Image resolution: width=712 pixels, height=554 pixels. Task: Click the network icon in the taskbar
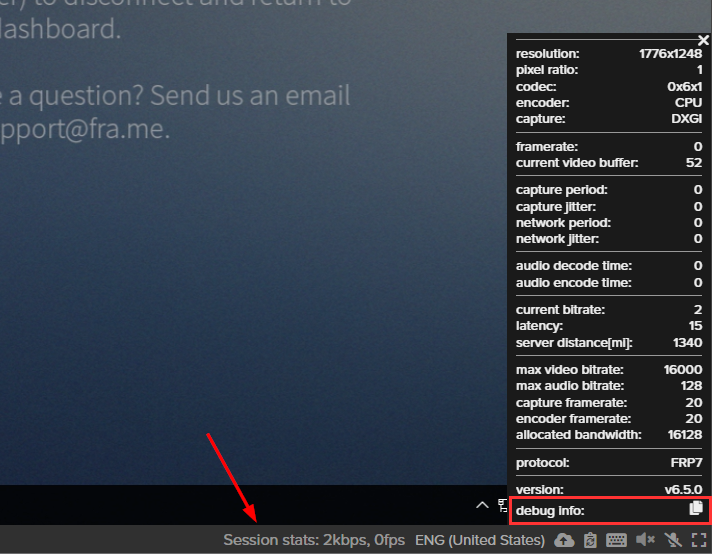click(x=503, y=506)
